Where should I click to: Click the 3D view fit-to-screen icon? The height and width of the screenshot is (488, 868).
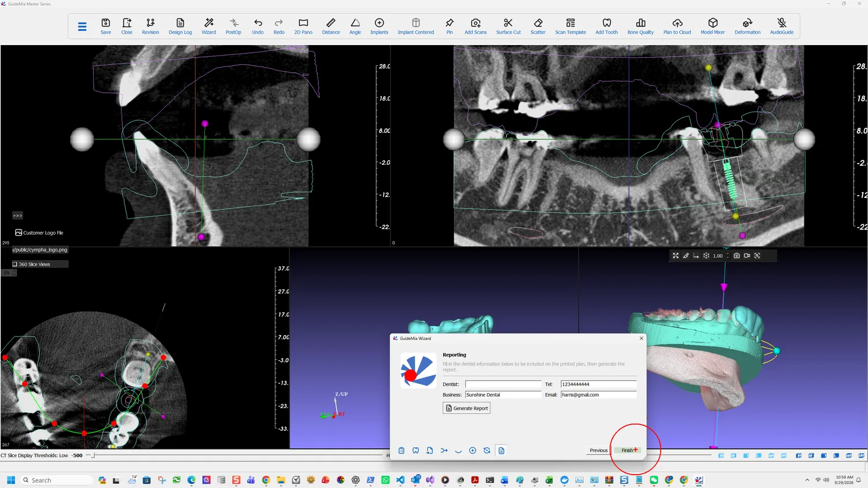tap(675, 256)
